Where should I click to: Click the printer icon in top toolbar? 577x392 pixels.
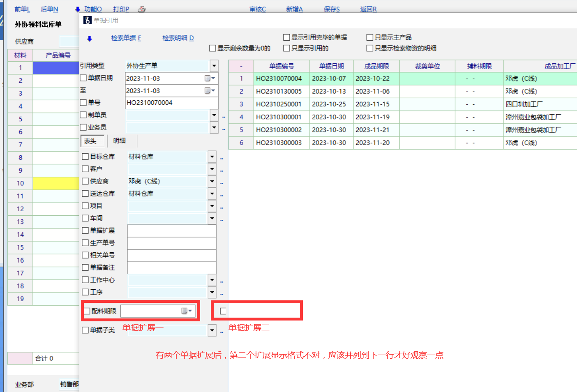coord(141,9)
